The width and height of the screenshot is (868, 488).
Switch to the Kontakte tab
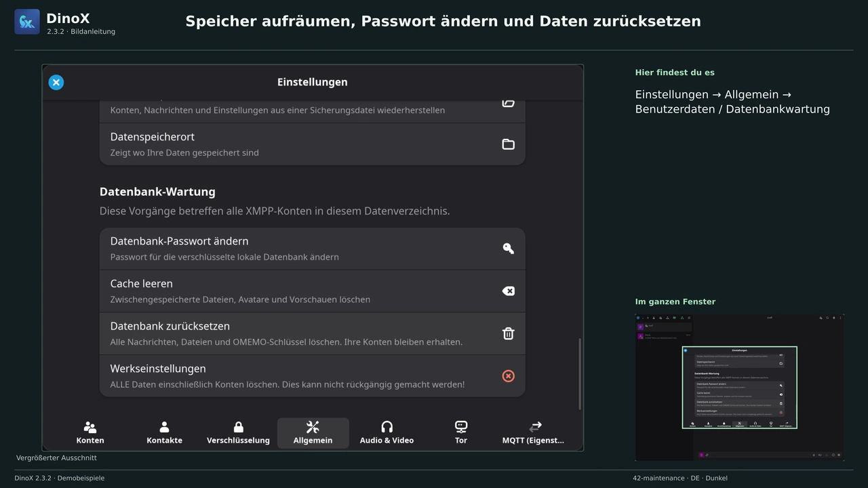click(164, 433)
